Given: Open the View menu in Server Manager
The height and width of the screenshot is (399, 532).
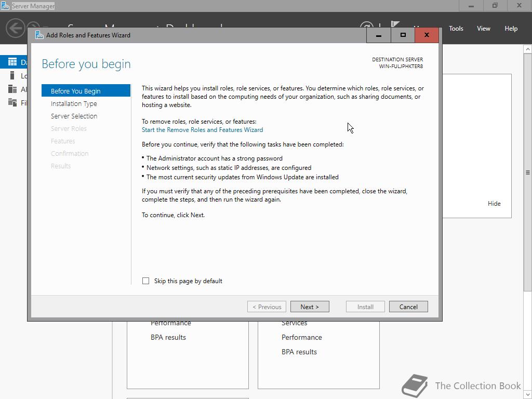Looking at the screenshot, I should tap(484, 29).
